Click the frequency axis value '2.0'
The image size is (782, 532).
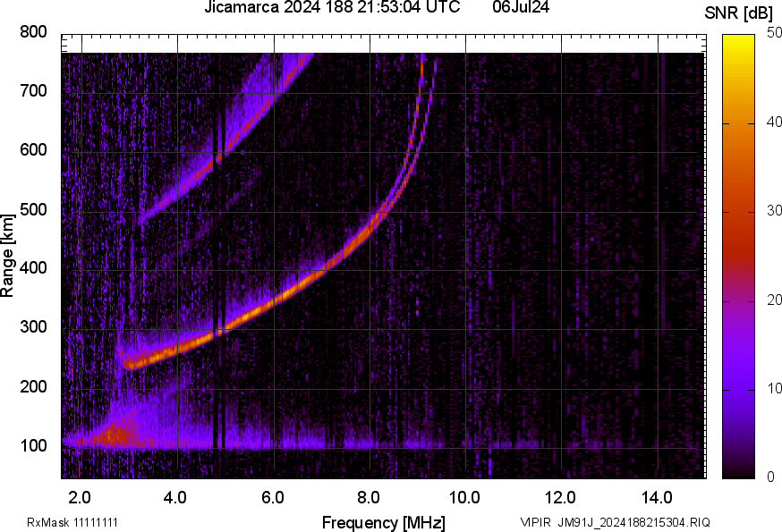80,498
